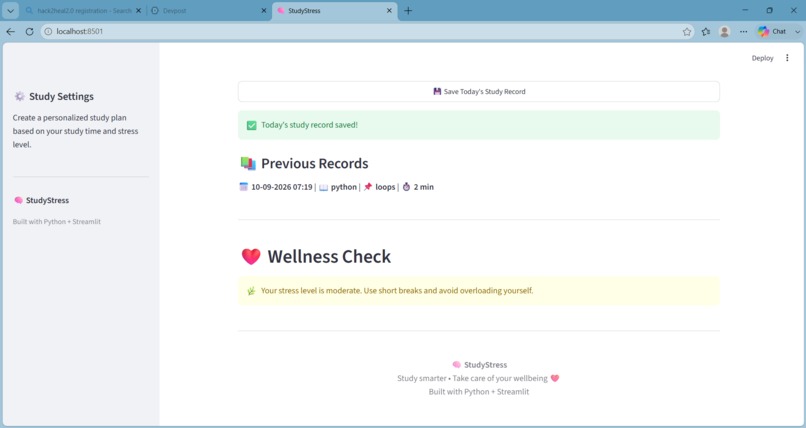The height and width of the screenshot is (428, 806).
Task: View site information icon in address bar
Action: coord(48,31)
